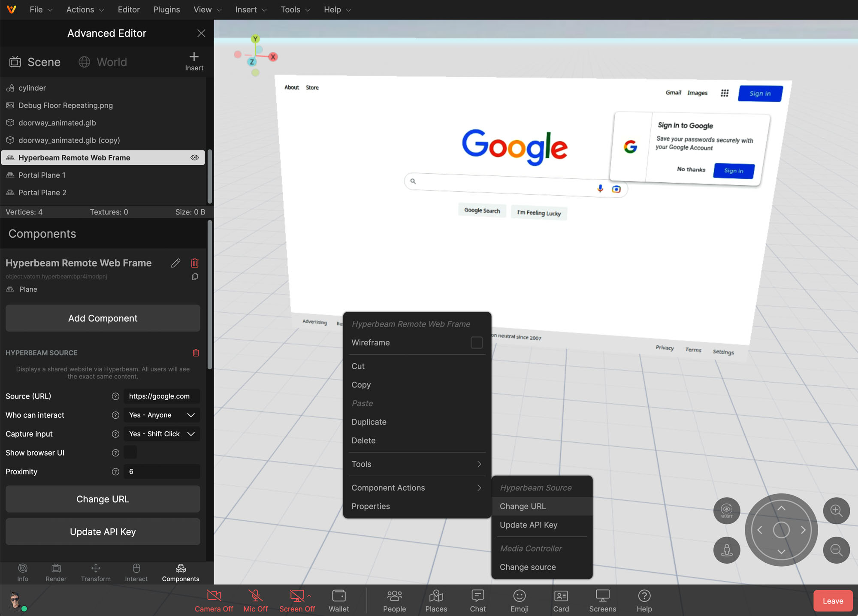This screenshot has height=616, width=858.
Task: Click the help icon for Source (URL)
Action: (x=115, y=396)
